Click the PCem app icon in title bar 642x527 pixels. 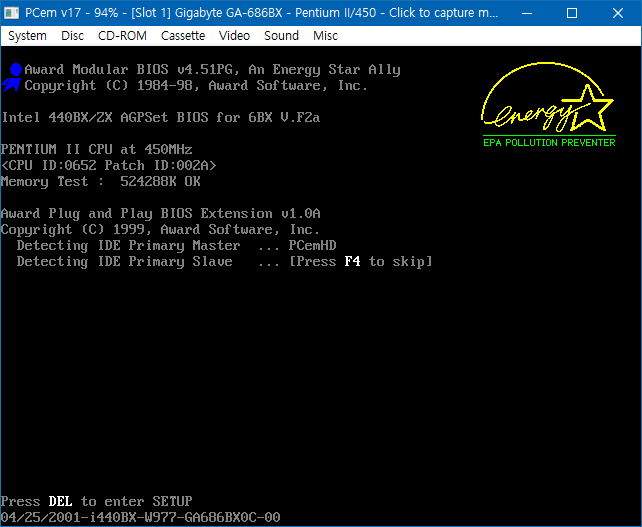(x=11, y=13)
